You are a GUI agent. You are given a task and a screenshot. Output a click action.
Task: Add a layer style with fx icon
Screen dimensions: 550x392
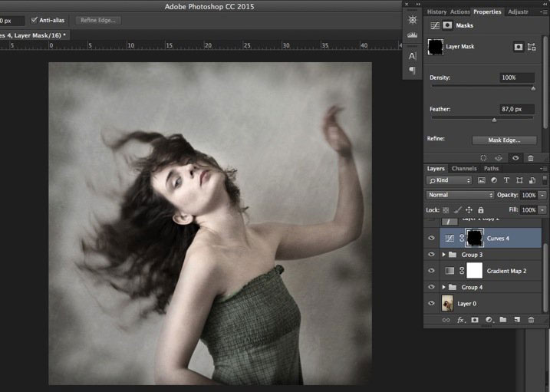tap(460, 320)
